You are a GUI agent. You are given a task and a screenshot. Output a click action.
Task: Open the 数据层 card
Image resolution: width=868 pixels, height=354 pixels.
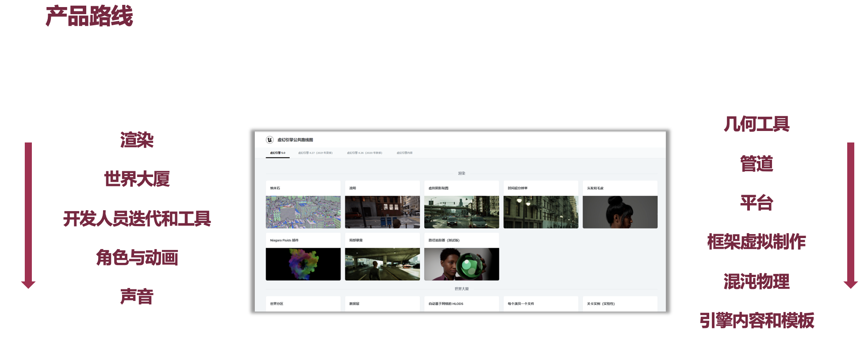coord(382,304)
